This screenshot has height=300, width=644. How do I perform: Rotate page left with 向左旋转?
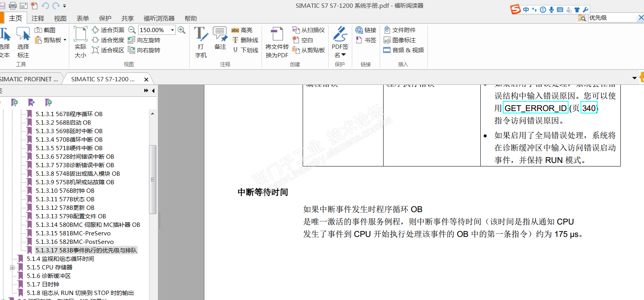pos(145,40)
